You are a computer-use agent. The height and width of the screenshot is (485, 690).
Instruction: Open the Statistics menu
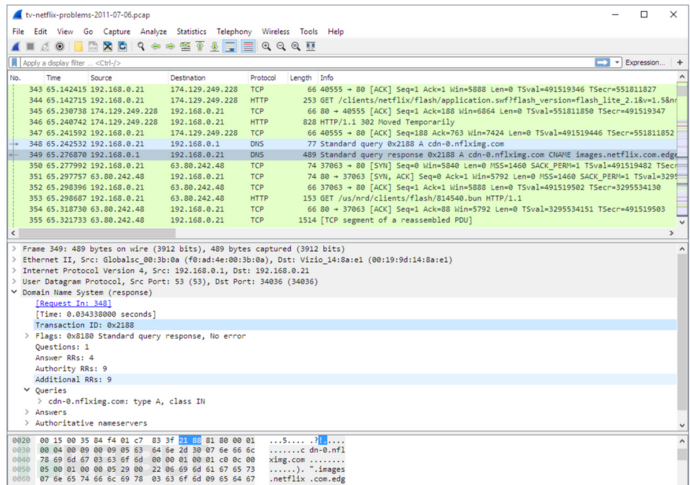pyautogui.click(x=191, y=31)
